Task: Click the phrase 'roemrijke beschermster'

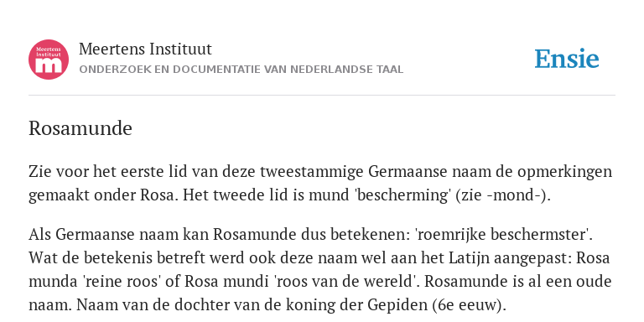Action: (503, 235)
